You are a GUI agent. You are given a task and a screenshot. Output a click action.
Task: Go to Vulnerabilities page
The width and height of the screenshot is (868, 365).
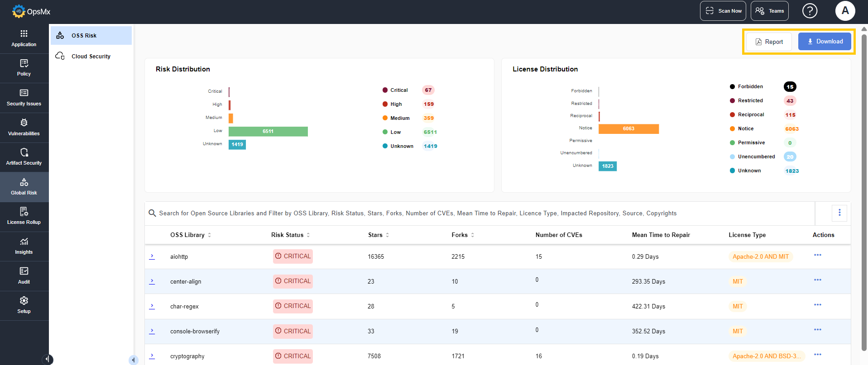tap(24, 128)
